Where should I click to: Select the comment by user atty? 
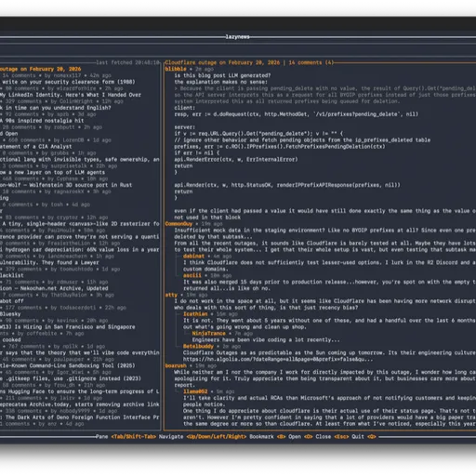coord(171,295)
